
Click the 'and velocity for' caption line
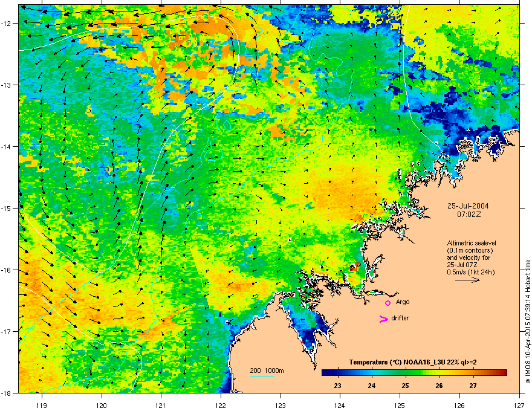click(469, 257)
